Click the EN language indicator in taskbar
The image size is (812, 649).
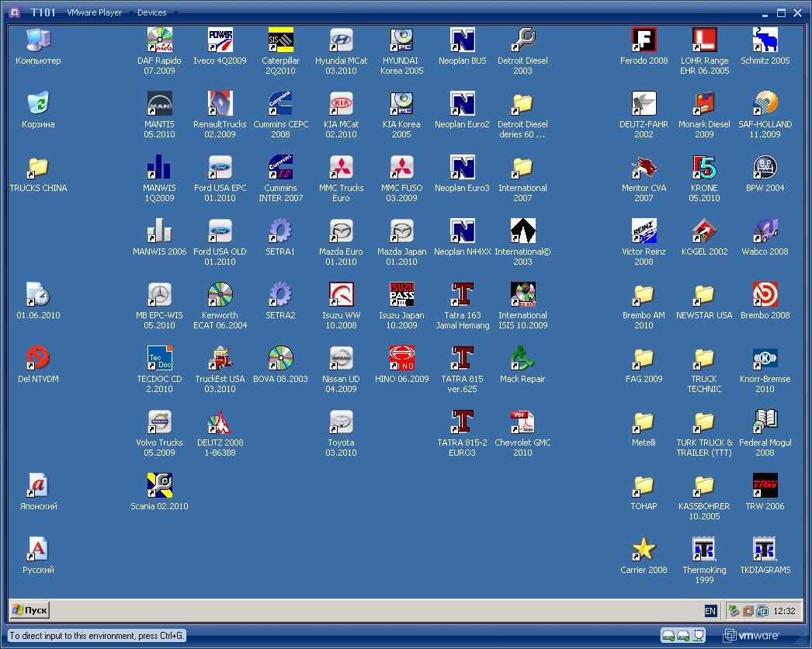click(710, 611)
